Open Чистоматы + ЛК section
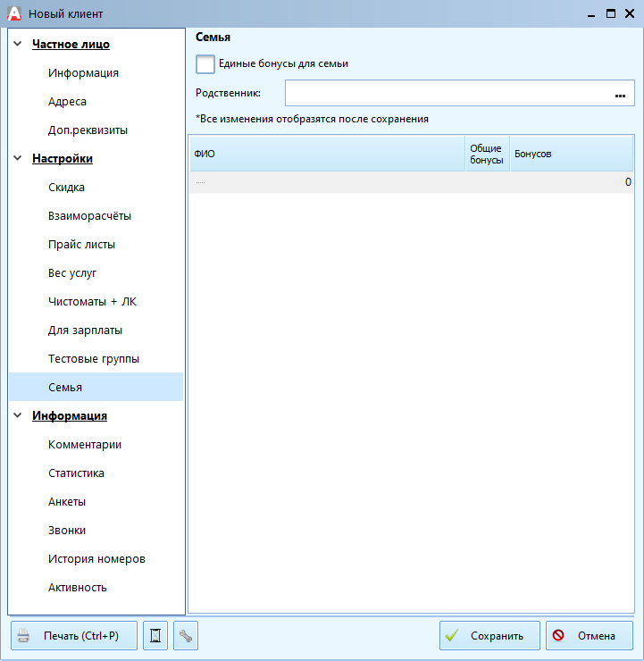This screenshot has height=661, width=644. pos(92,302)
